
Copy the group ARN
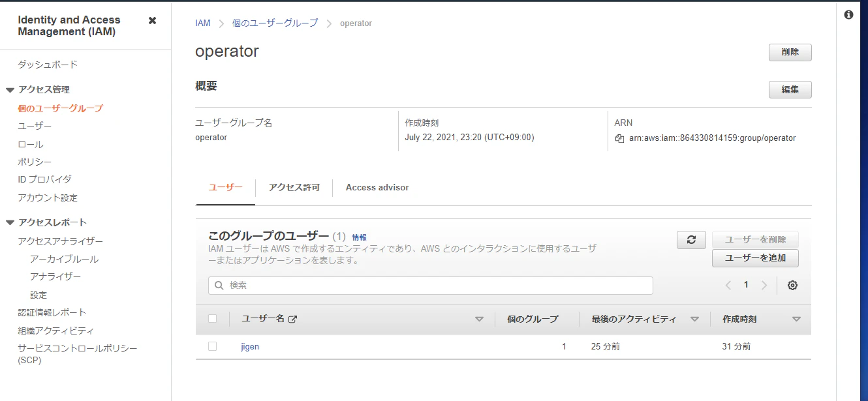coord(620,138)
